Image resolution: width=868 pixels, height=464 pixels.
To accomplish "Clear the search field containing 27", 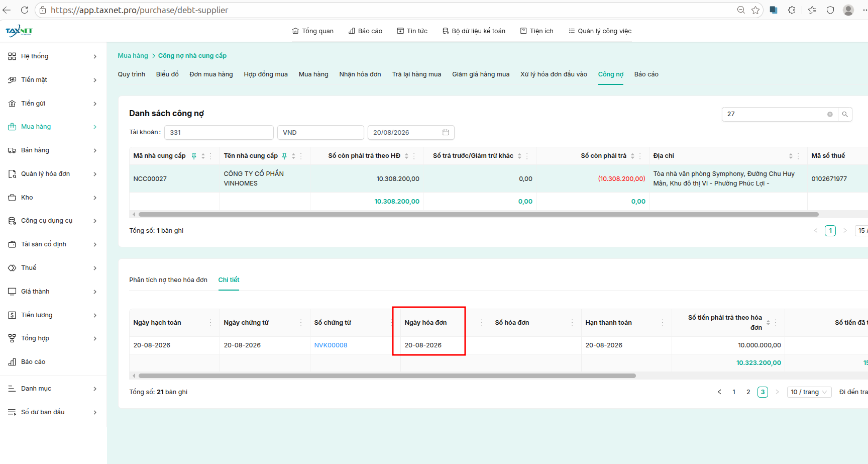I will point(830,114).
